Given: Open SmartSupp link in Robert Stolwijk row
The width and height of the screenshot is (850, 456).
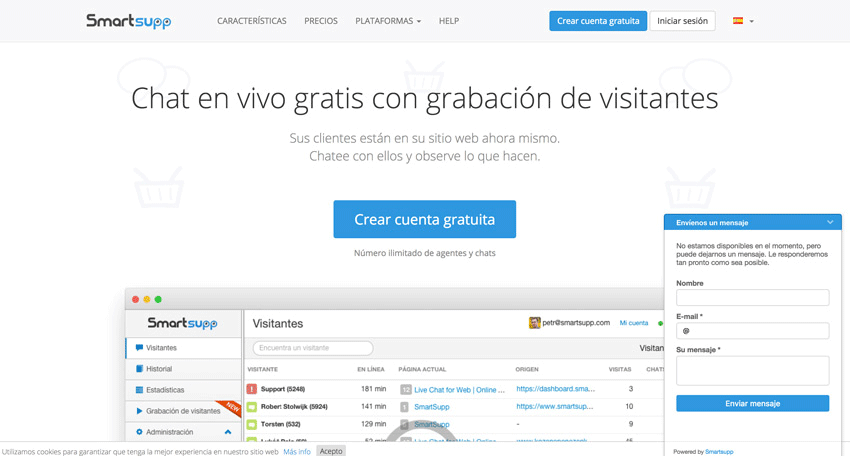Looking at the screenshot, I should pos(432,407).
